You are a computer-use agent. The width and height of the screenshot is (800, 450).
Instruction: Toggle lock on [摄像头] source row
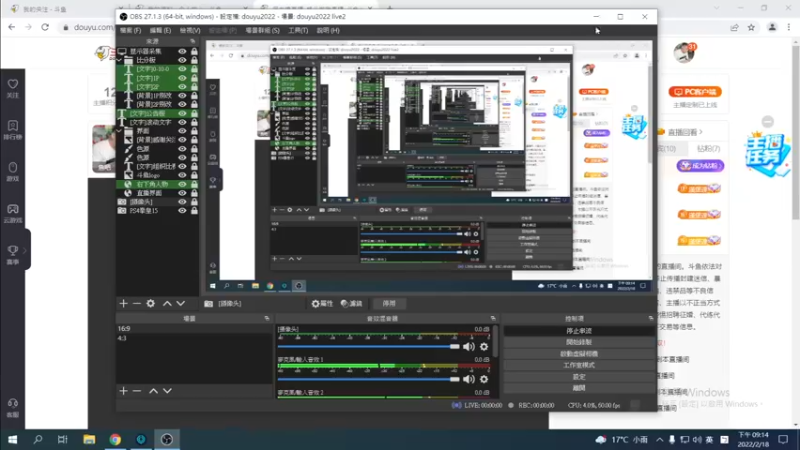[194, 202]
